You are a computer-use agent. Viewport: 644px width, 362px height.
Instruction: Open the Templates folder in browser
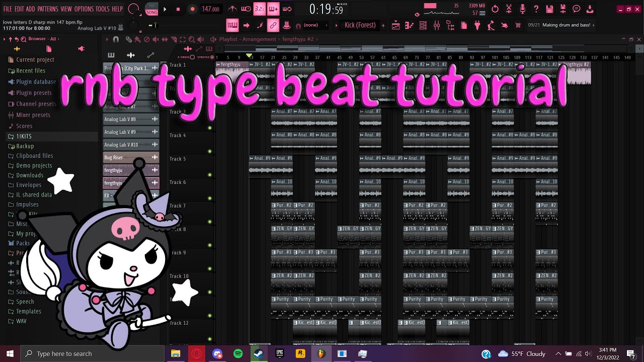[x=24, y=311]
